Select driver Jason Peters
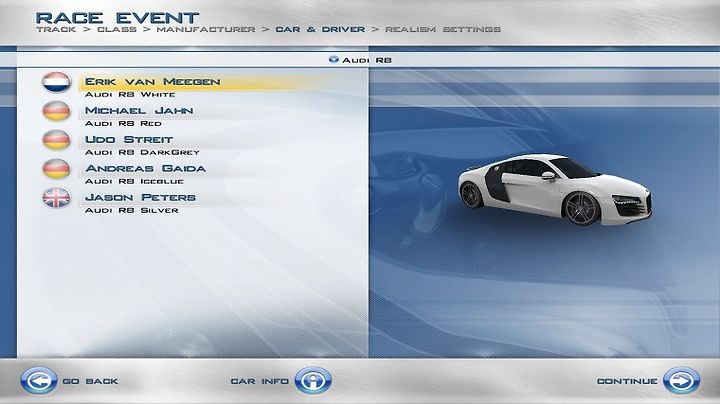This screenshot has height=404, width=720. coord(141,197)
